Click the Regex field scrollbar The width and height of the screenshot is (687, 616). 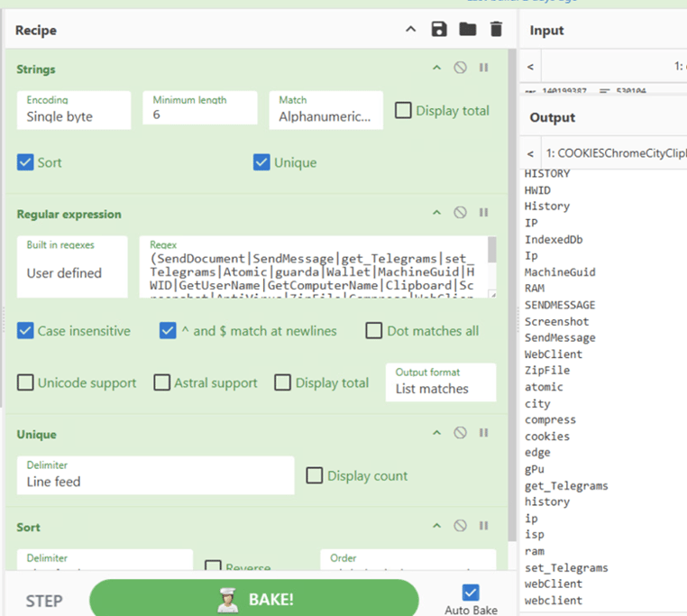click(492, 250)
